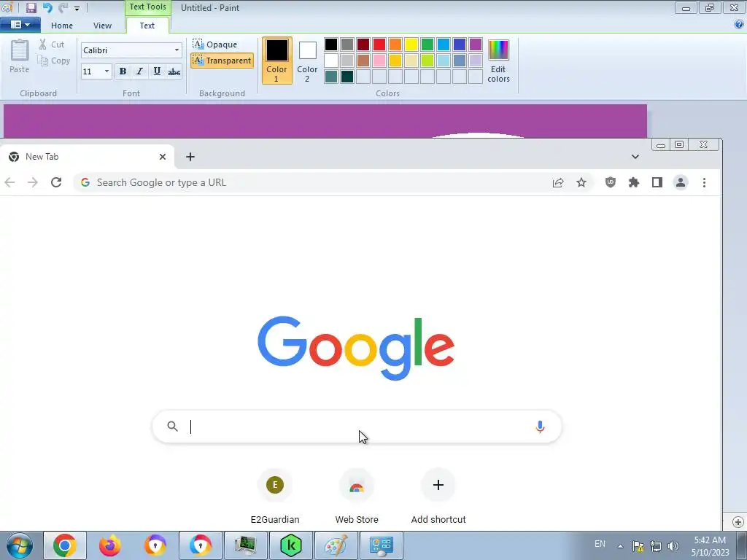This screenshot has width=747, height=560.
Task: Click Chrome forward arrow
Action: point(32,182)
